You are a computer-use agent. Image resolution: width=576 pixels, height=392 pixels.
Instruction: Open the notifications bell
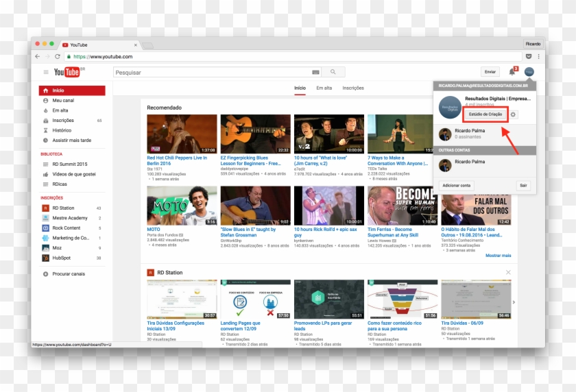512,71
